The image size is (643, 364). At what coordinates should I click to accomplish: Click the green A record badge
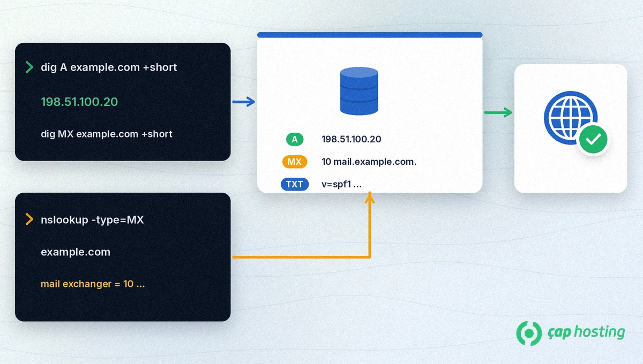[294, 139]
